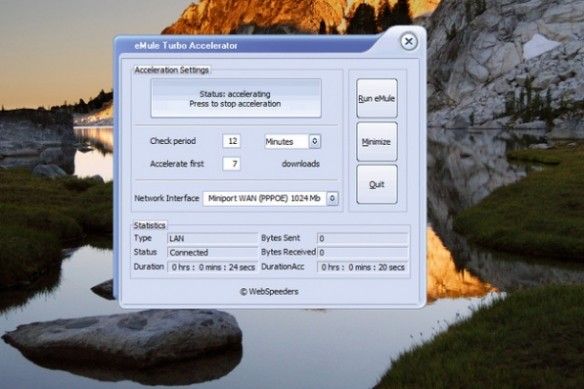This screenshot has width=584, height=389.
Task: Click the Connected status value
Action: [x=212, y=253]
